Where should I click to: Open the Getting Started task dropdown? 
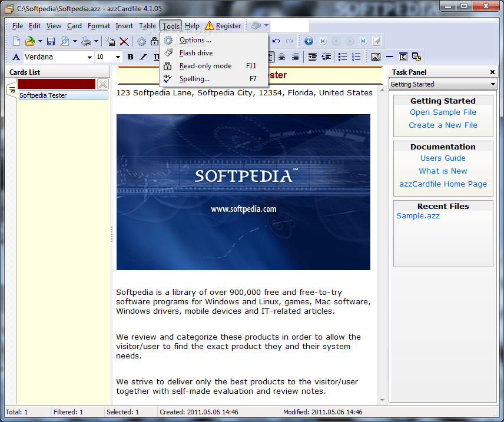pos(492,84)
